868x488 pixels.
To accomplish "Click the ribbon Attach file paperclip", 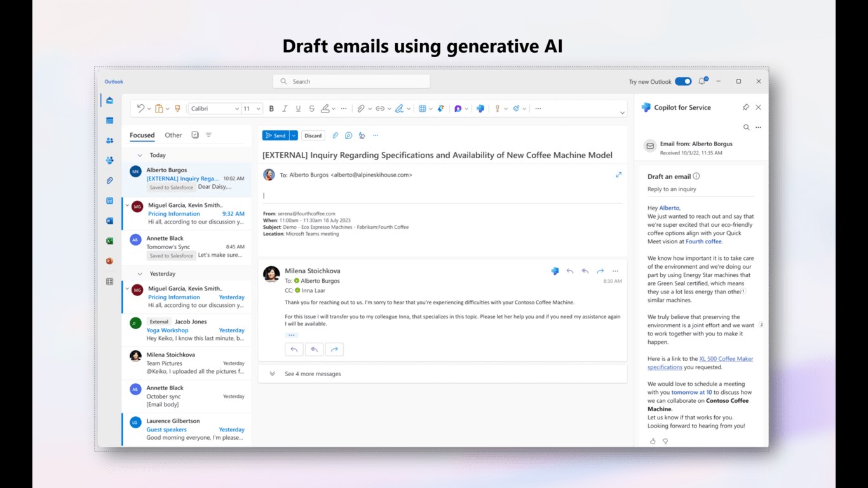I will [360, 109].
